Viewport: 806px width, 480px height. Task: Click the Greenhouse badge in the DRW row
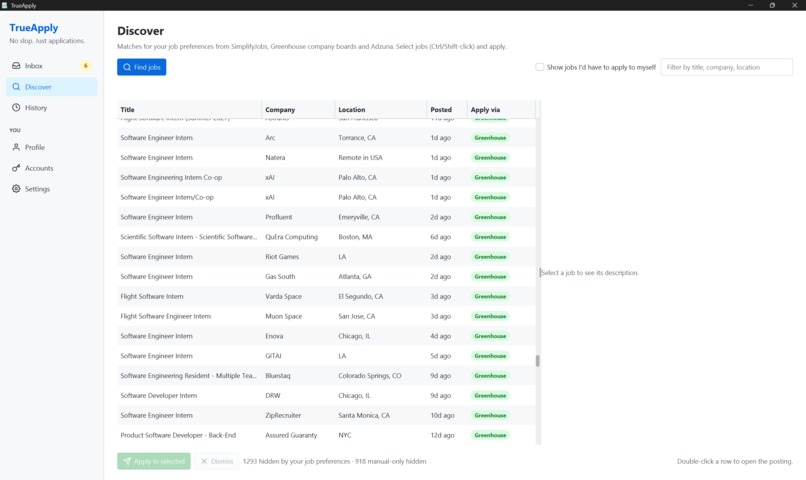coord(490,395)
